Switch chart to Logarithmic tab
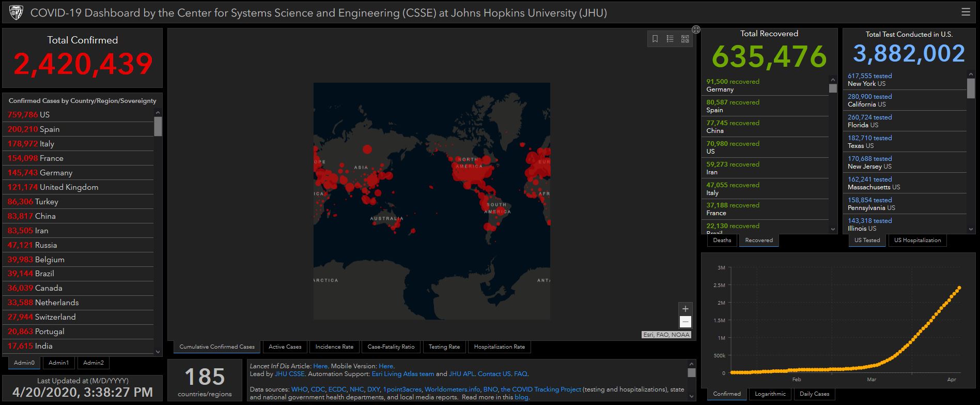This screenshot has height=405, width=980. [x=770, y=394]
